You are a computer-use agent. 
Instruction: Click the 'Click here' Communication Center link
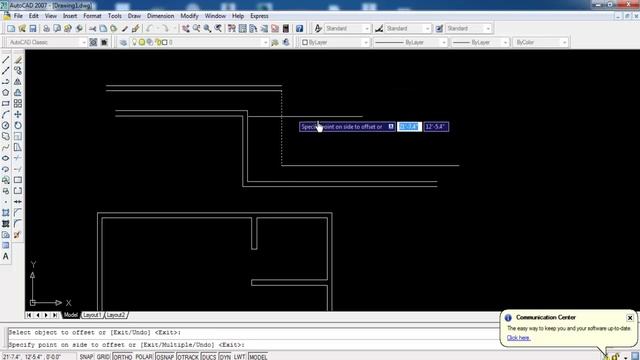[518, 338]
